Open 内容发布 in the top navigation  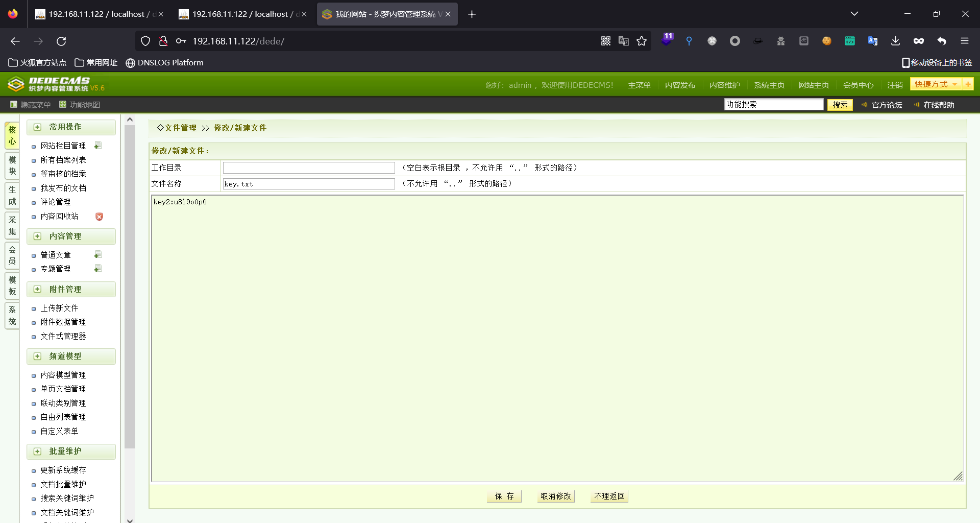[x=680, y=85]
